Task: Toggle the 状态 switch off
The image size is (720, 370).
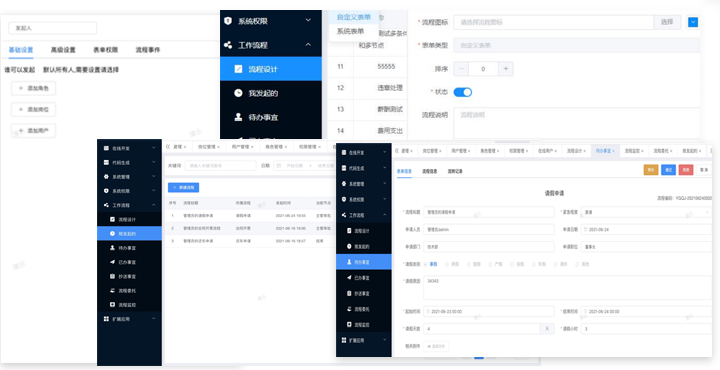Action: [462, 92]
